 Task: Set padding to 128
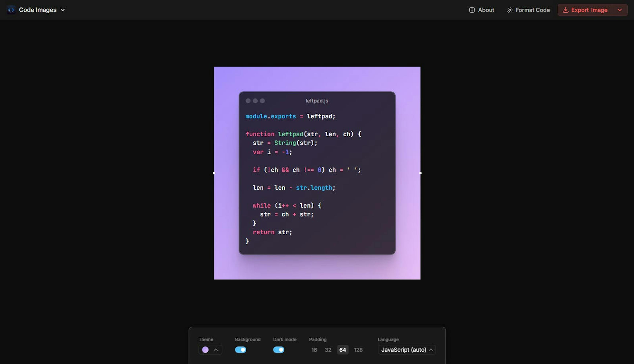tap(358, 350)
